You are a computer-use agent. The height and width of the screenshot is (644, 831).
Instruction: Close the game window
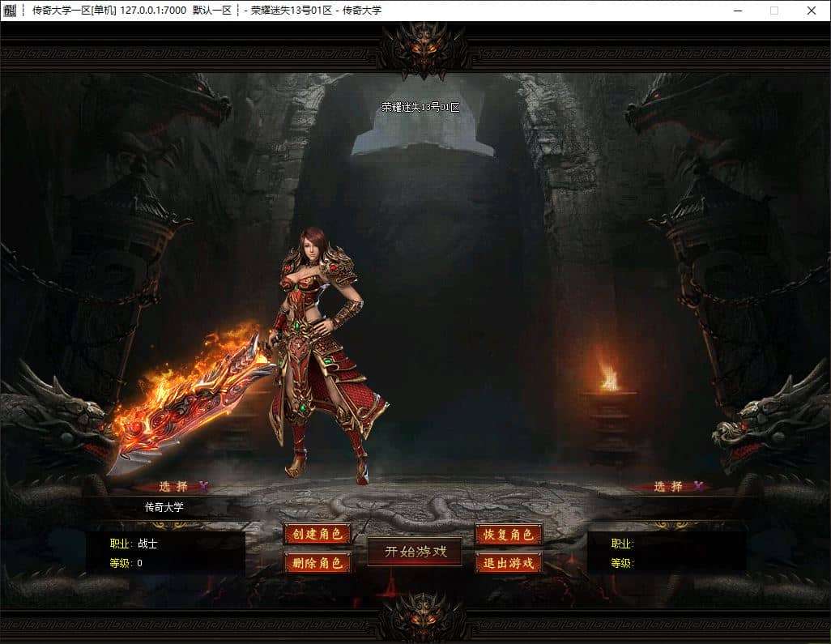[x=812, y=10]
